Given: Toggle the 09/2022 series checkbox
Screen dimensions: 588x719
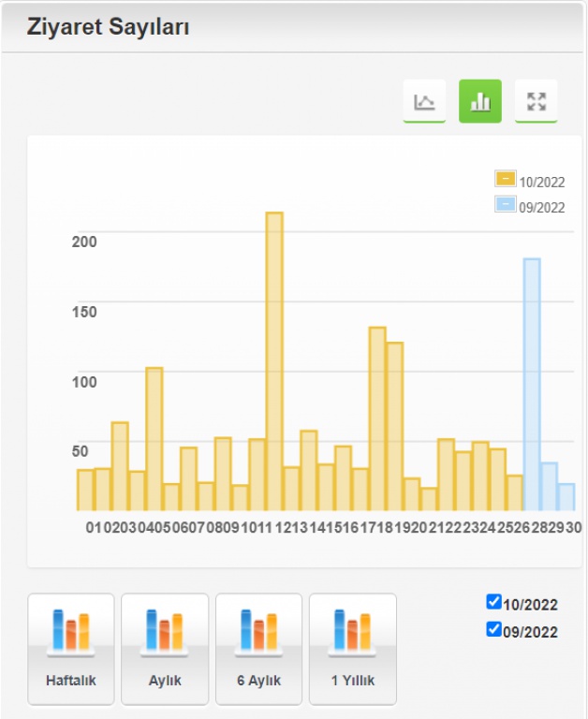Looking at the screenshot, I should point(494,630).
